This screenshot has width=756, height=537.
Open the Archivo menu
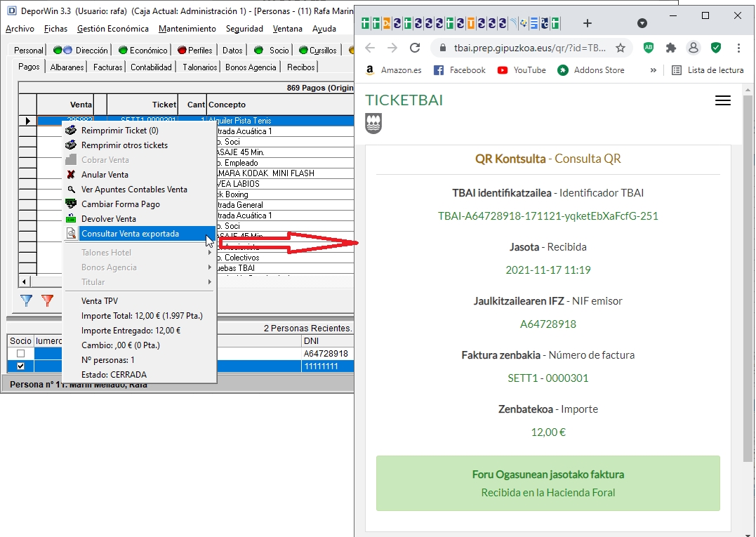tap(20, 29)
